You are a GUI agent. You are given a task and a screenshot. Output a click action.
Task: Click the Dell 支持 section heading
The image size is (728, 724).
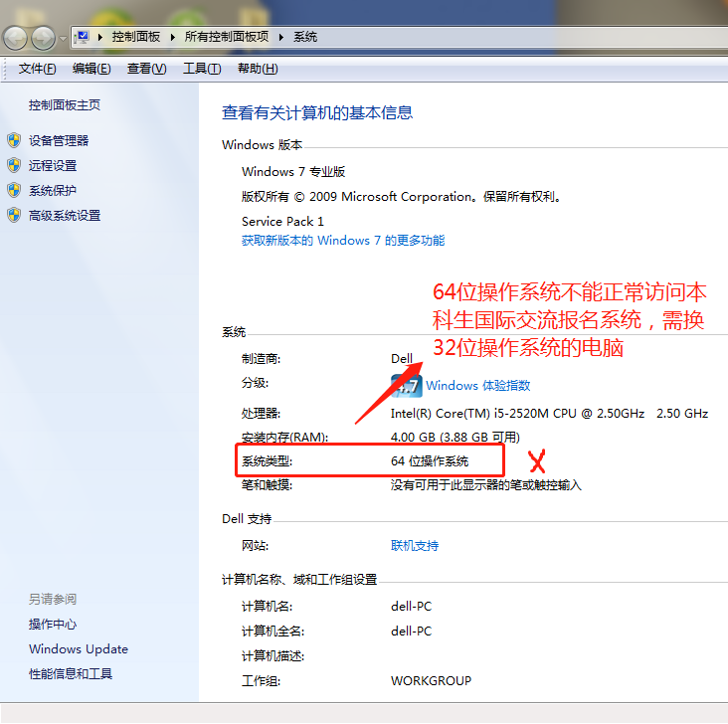(247, 519)
